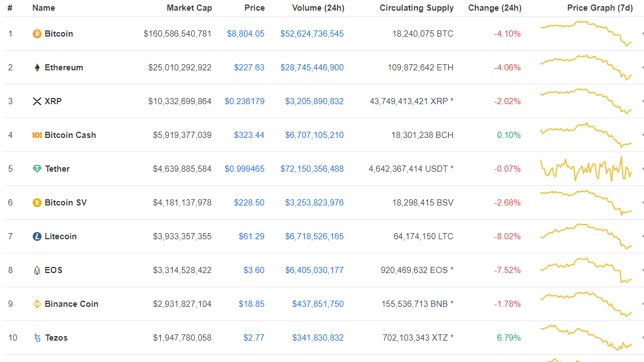
Task: Open more options menu for Bitcoin row
Action: pos(642,34)
